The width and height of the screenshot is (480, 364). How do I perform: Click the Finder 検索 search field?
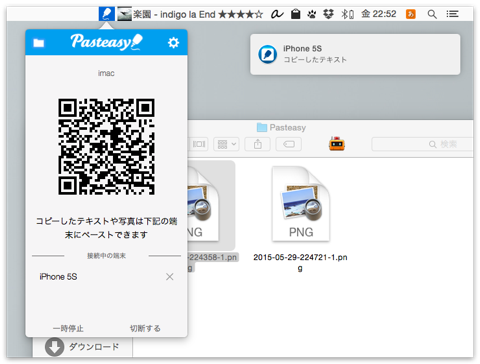coord(422,144)
